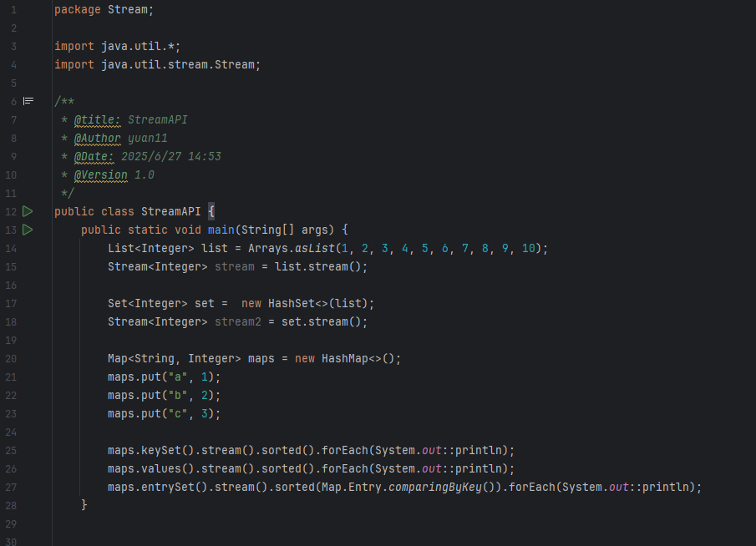Click the number 10 in the asList arguments
This screenshot has height=546, width=756.
click(529, 249)
